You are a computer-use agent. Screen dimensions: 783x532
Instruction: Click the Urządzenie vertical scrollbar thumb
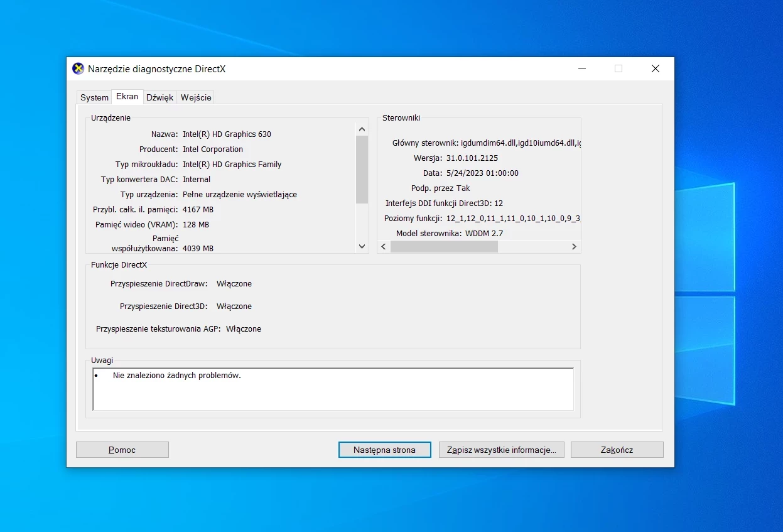pos(362,170)
